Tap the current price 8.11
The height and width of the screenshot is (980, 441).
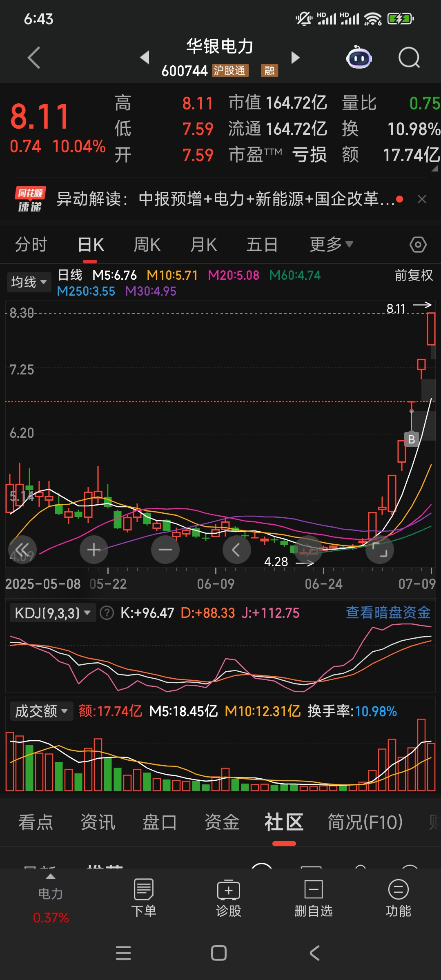[x=40, y=117]
